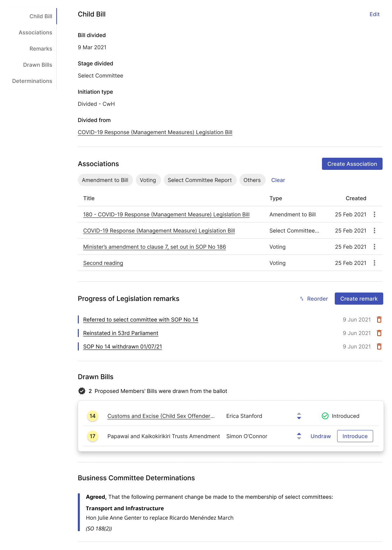Click the Type column header

click(x=276, y=198)
